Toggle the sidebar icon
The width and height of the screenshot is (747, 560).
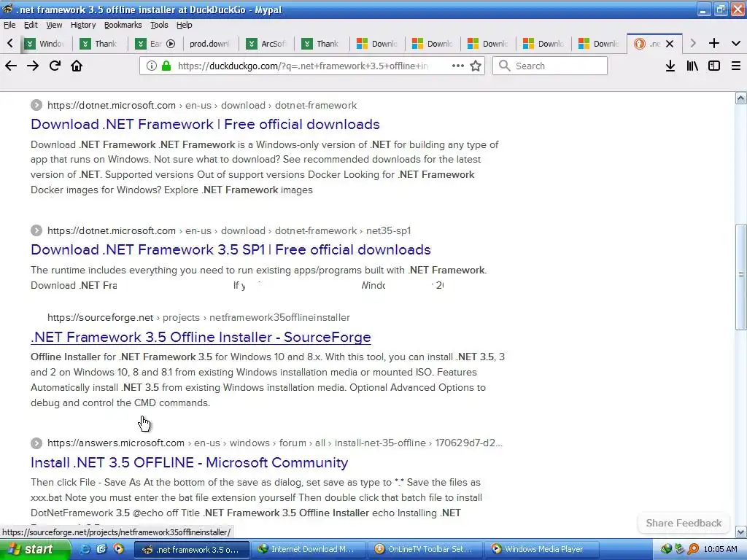click(x=714, y=66)
